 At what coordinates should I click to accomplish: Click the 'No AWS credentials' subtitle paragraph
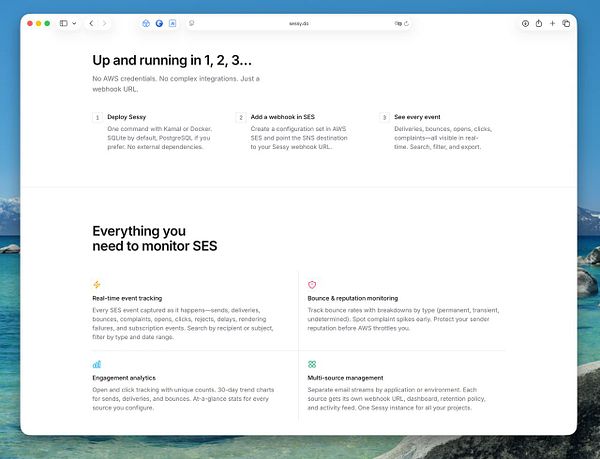pyautogui.click(x=176, y=84)
